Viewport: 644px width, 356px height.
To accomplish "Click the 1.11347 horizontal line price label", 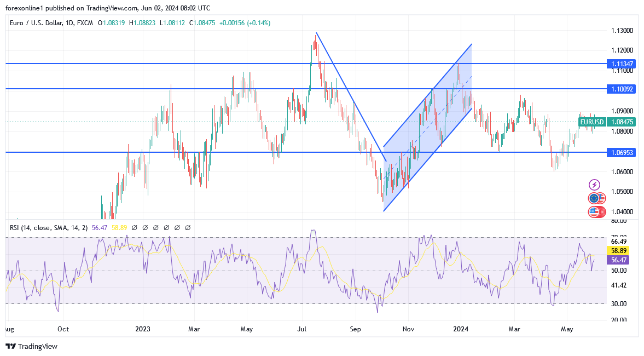I will [622, 64].
